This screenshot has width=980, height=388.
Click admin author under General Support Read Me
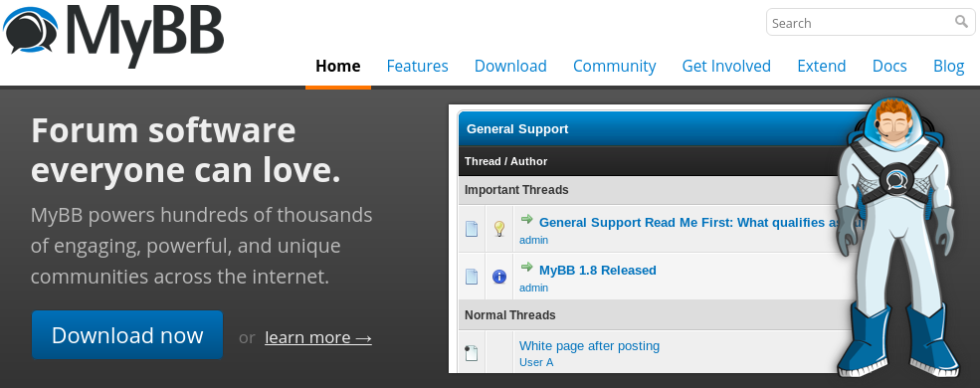pos(533,240)
